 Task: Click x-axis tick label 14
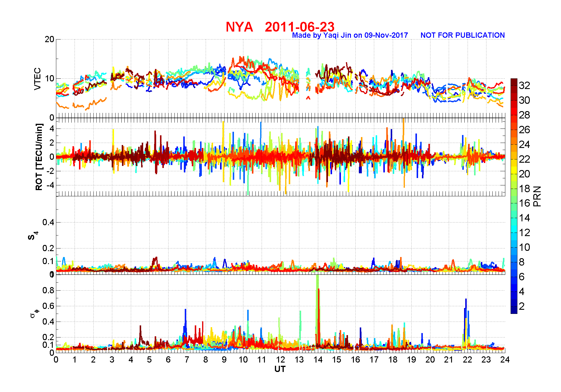coord(318,360)
